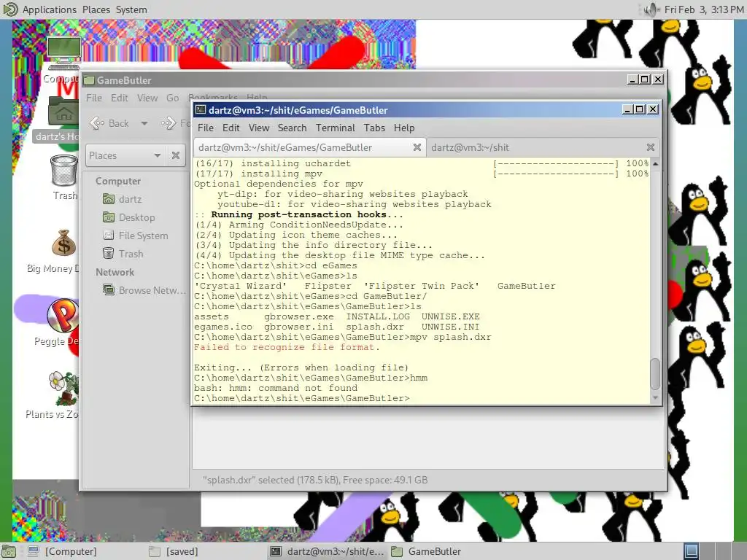Open GameButler file manager Go menu
This screenshot has height=560, width=747.
[x=172, y=98]
